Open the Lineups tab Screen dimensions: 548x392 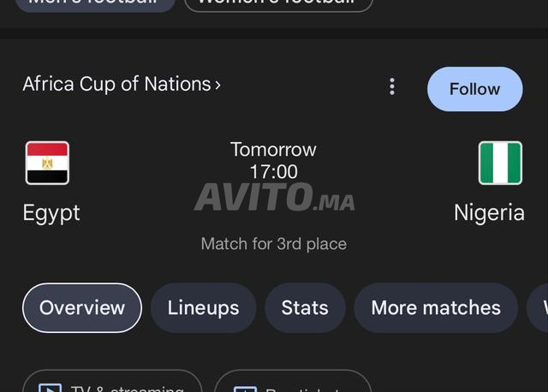203,307
